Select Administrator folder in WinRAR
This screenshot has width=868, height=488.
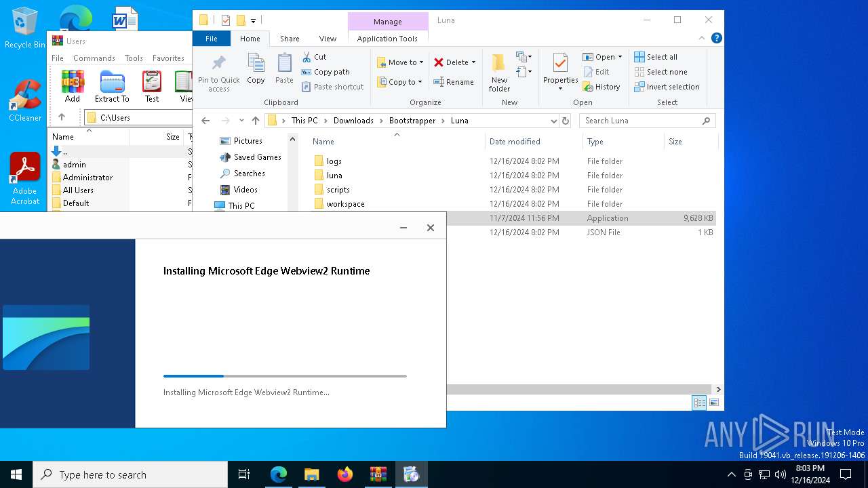[87, 178]
